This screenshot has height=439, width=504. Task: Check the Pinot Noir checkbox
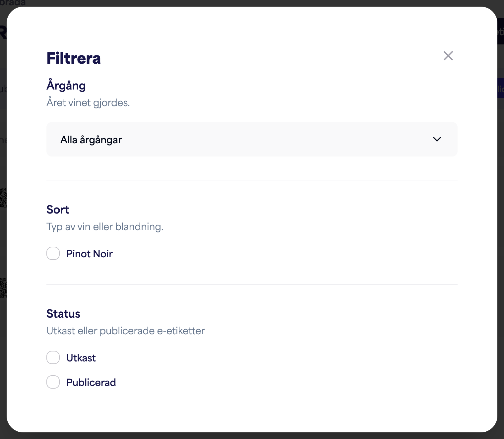[53, 253]
